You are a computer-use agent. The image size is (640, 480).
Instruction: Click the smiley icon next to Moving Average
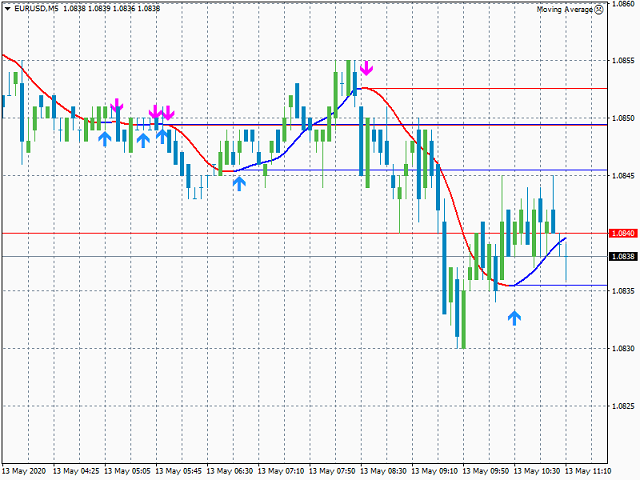(598, 9)
